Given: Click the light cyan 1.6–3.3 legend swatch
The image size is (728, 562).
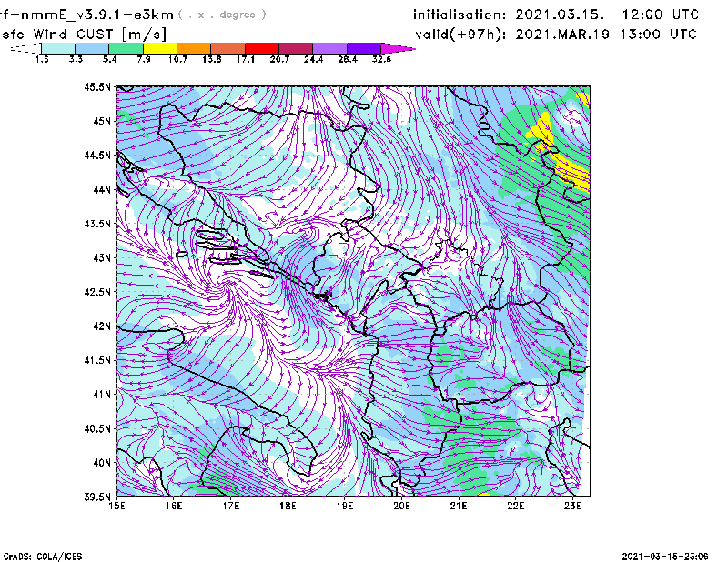Looking at the screenshot, I should (x=58, y=48).
